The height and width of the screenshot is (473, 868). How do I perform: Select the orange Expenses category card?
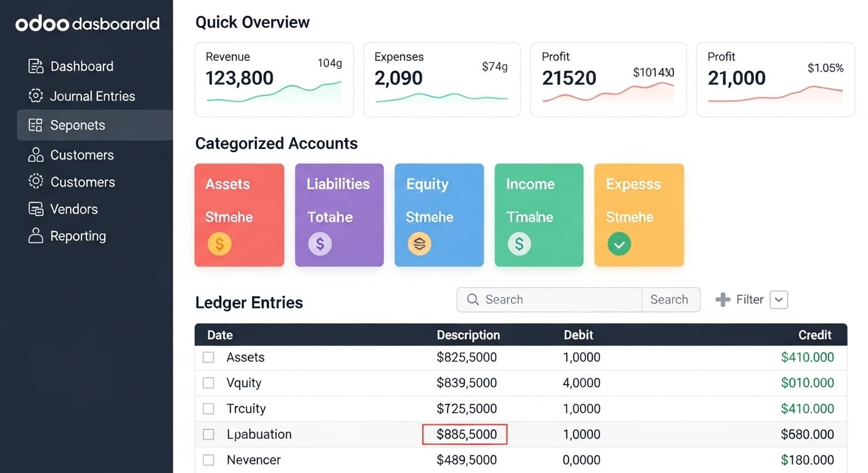(x=639, y=215)
